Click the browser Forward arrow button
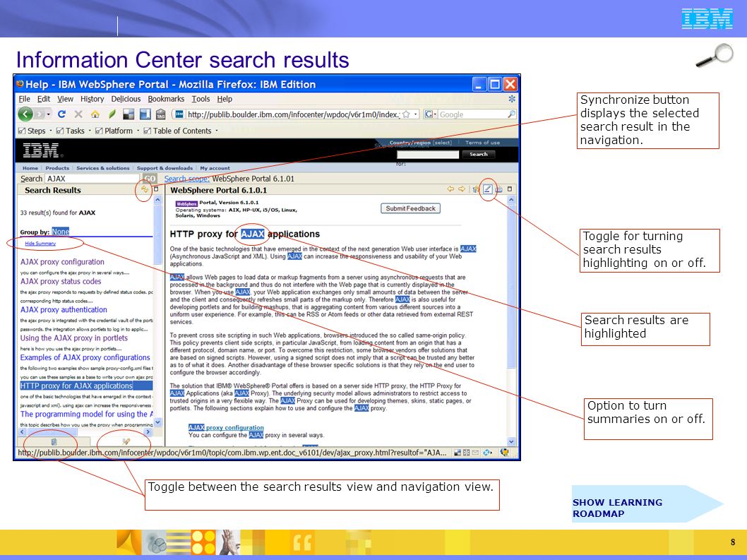Viewport: 747px width, 560px height. 40,114
